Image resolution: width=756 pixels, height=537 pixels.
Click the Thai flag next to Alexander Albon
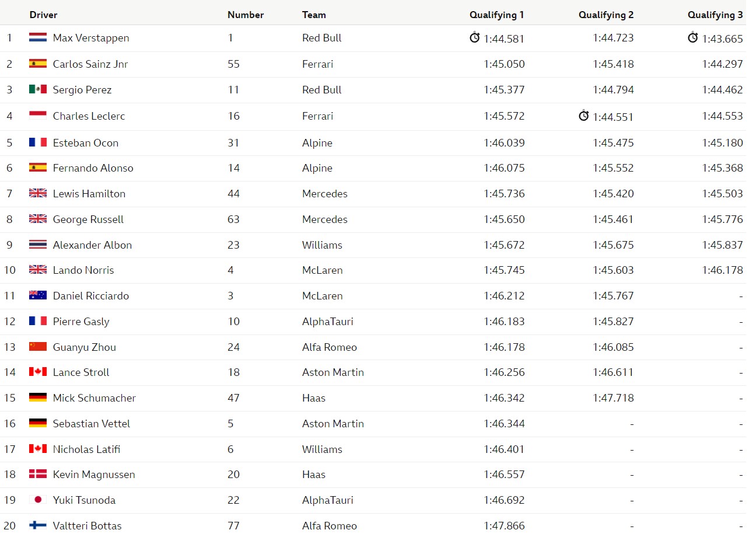click(38, 245)
